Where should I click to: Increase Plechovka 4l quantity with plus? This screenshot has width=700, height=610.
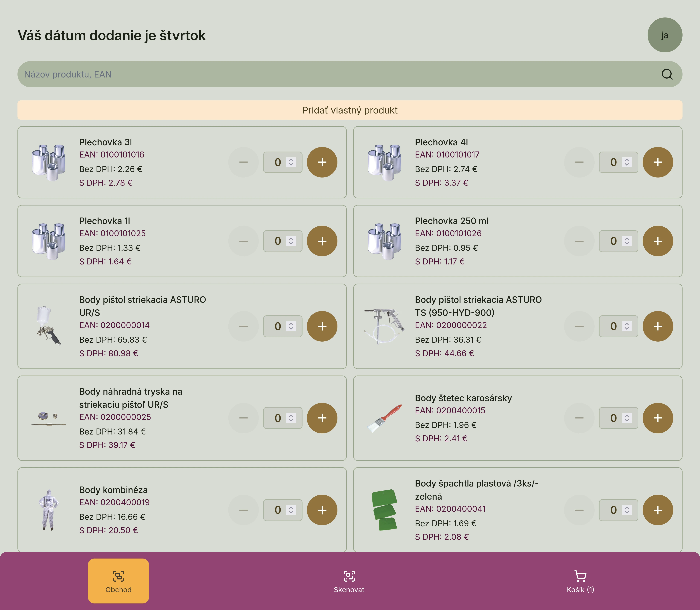click(657, 162)
